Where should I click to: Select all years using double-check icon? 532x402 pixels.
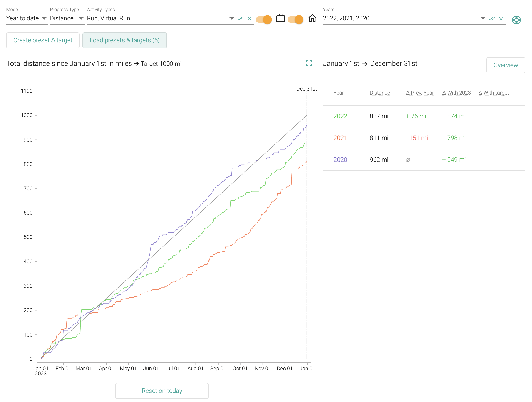[491, 19]
